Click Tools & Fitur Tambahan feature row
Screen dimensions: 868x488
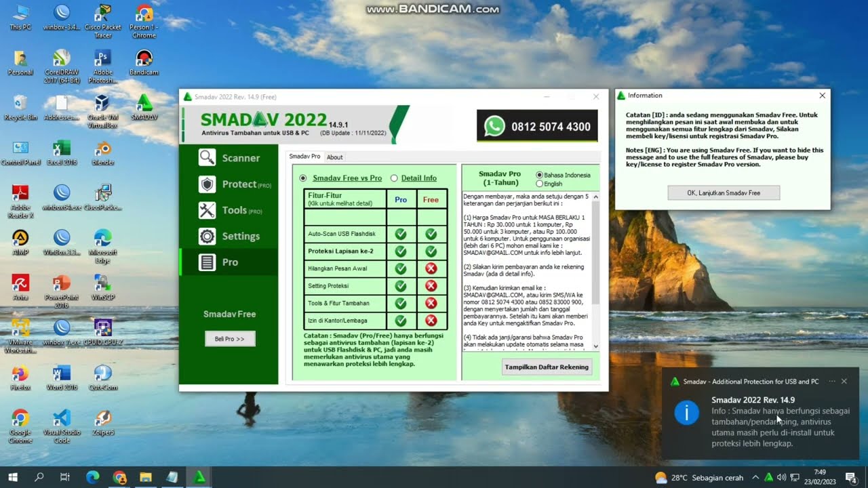(344, 303)
